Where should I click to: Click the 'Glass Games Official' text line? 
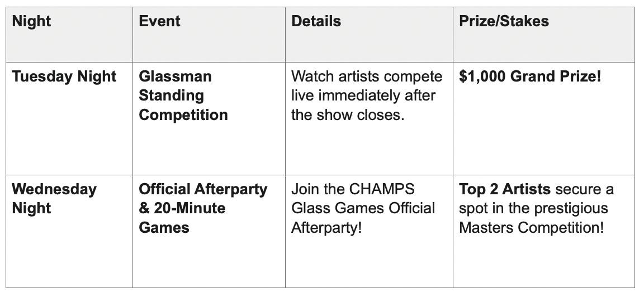point(363,208)
